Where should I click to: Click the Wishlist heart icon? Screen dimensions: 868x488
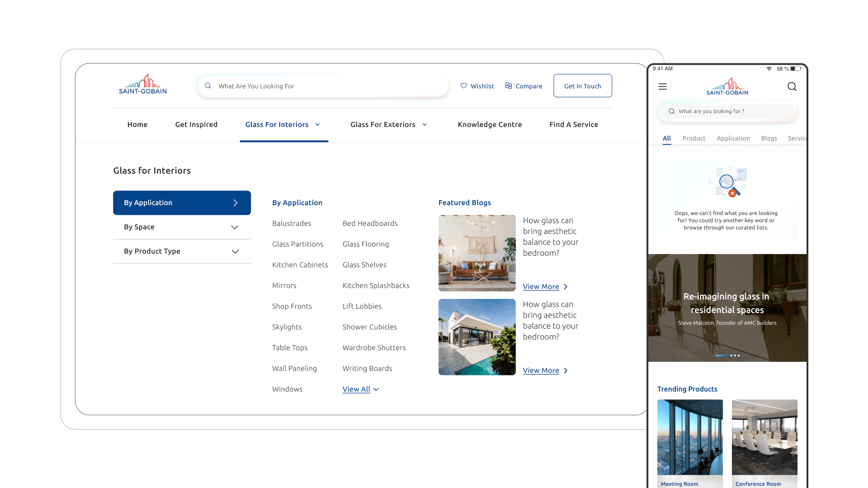coord(463,86)
